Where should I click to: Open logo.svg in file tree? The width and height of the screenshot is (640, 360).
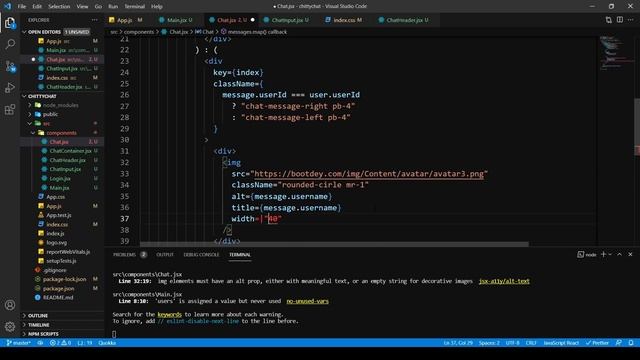point(56,242)
